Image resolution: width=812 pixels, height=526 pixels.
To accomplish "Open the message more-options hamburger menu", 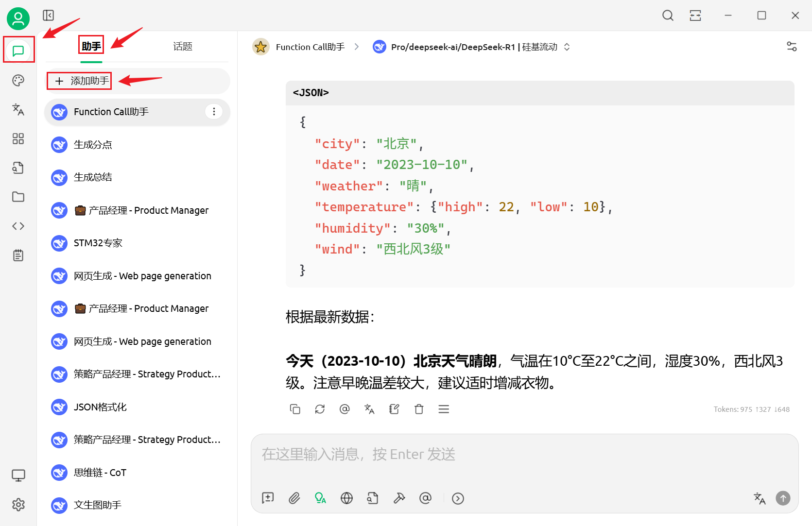I will click(444, 409).
